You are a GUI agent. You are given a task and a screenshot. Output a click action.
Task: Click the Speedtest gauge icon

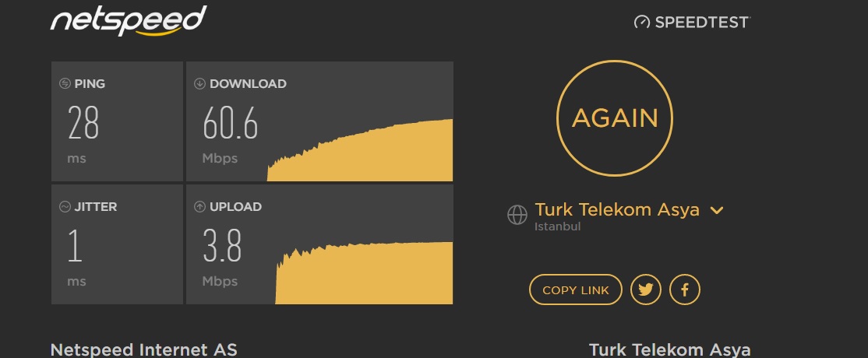(641, 22)
